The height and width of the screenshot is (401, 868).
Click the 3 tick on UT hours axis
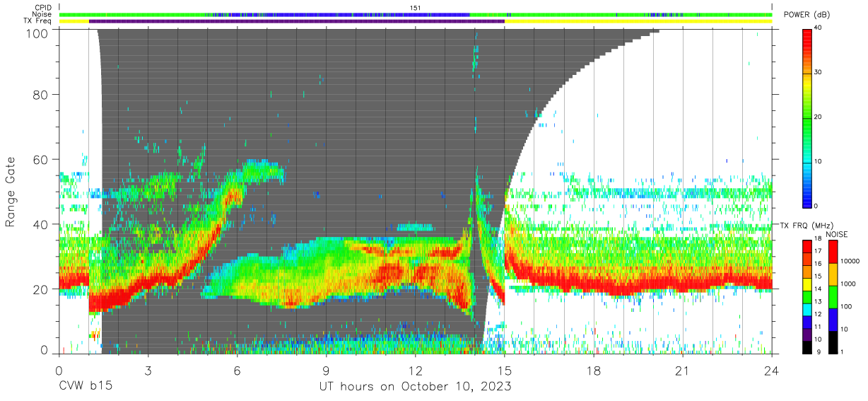coord(148,371)
